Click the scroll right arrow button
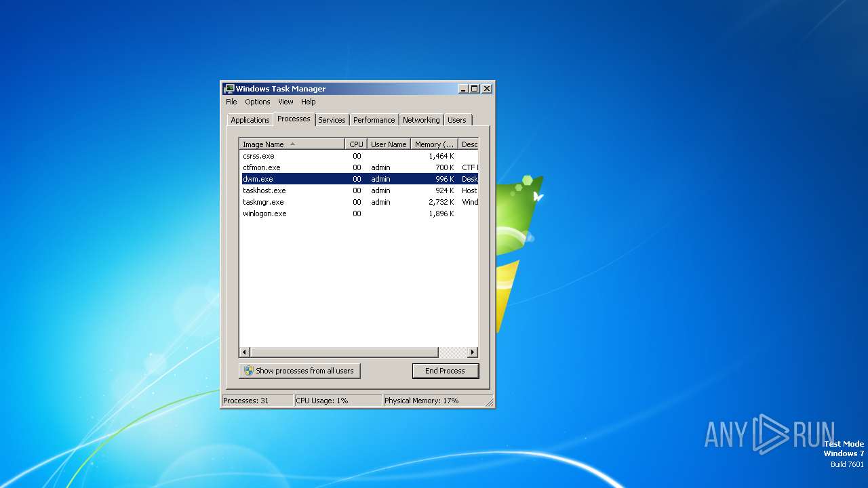Viewport: 868px width, 488px height. pos(473,352)
